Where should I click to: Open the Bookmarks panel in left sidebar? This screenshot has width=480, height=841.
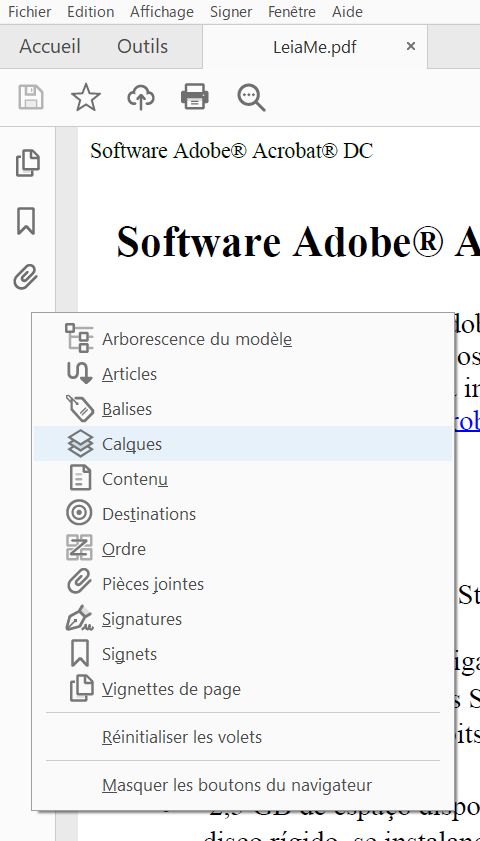(x=26, y=220)
